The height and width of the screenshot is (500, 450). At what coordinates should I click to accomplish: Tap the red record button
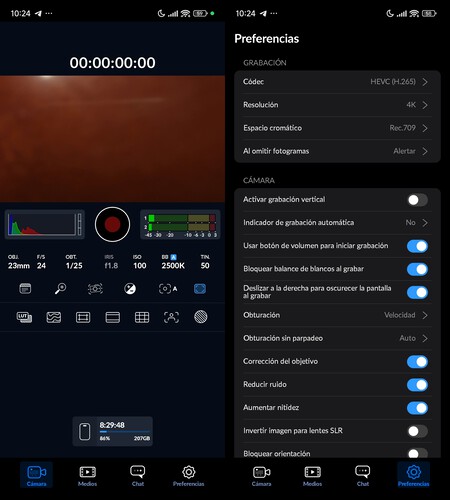[x=112, y=224]
